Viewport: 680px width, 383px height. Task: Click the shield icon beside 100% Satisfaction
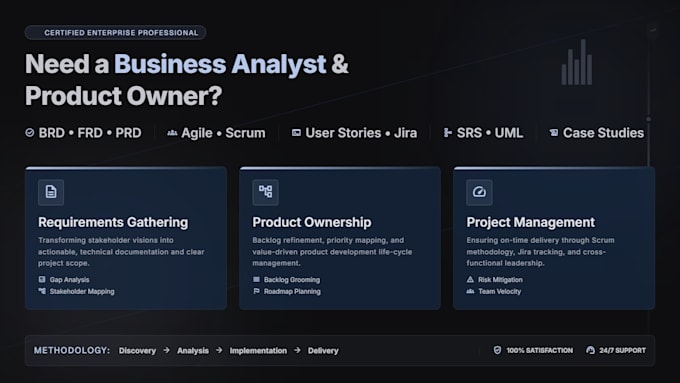tap(497, 350)
